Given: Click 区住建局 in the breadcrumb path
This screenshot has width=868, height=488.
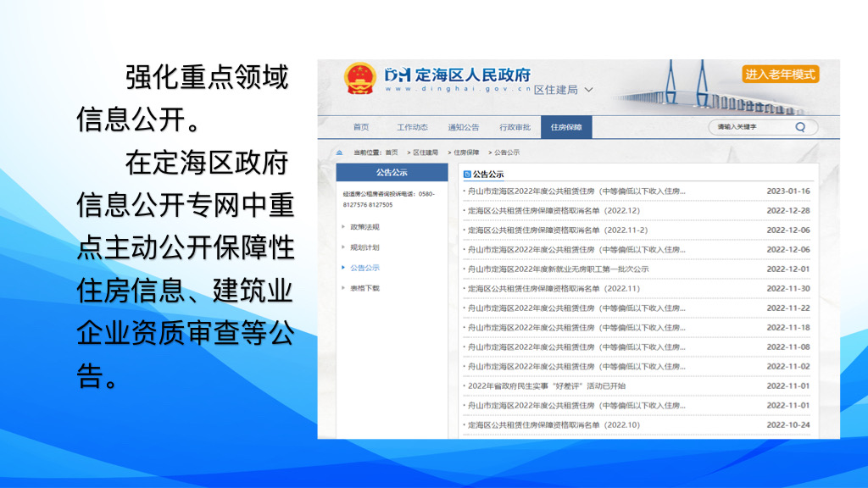Looking at the screenshot, I should (426, 152).
